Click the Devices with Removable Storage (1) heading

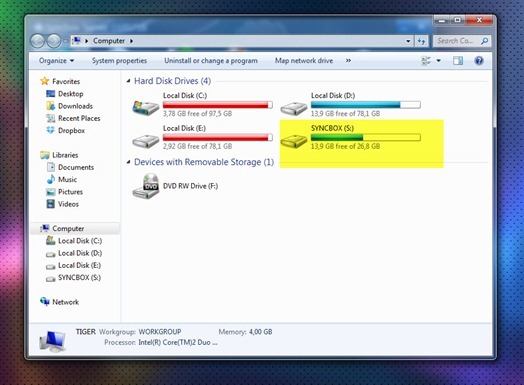pos(204,162)
